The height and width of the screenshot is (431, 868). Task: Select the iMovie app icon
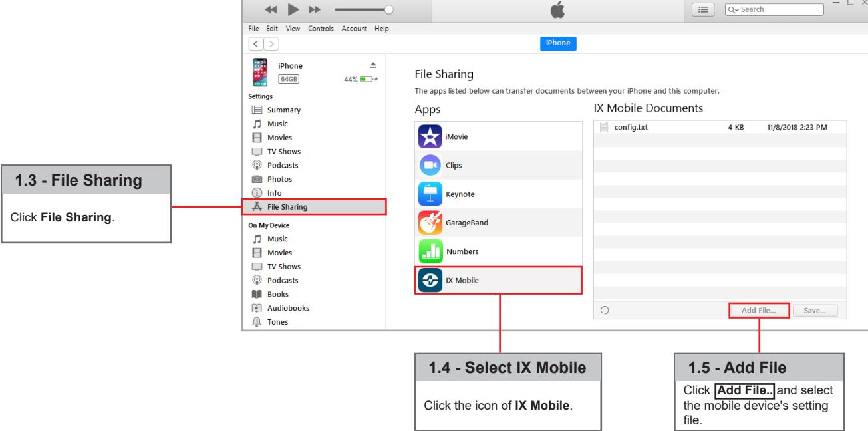point(430,136)
